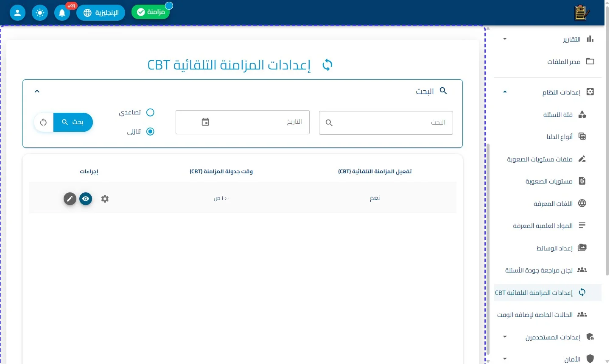The image size is (610, 364).
Task: Click the ملفات مستويات الصعوبة pencil icon
Action: point(582,159)
